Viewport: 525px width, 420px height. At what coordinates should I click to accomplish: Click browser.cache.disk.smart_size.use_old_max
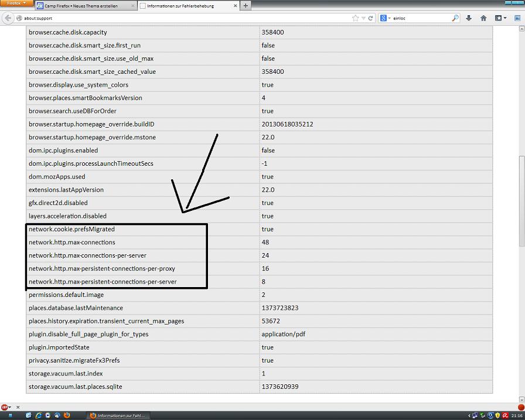[91, 58]
